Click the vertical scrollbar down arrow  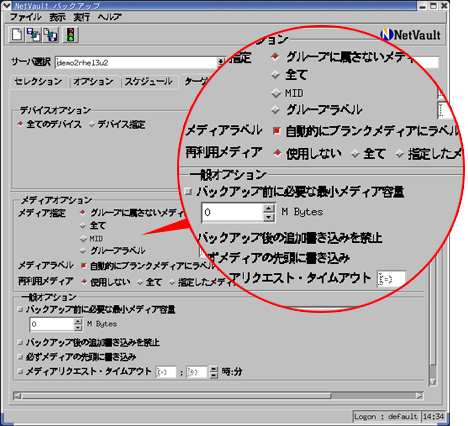point(433,382)
